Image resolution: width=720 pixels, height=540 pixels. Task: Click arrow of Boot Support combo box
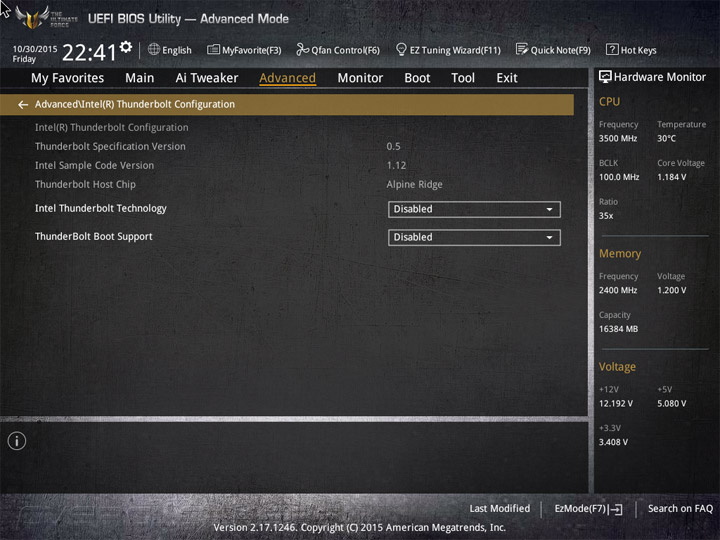point(549,237)
